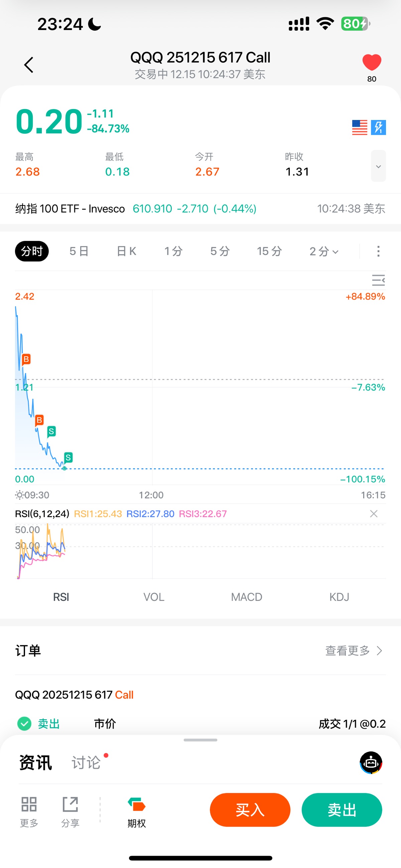Switch indicator to MACD
The image size is (401, 868).
(x=246, y=597)
